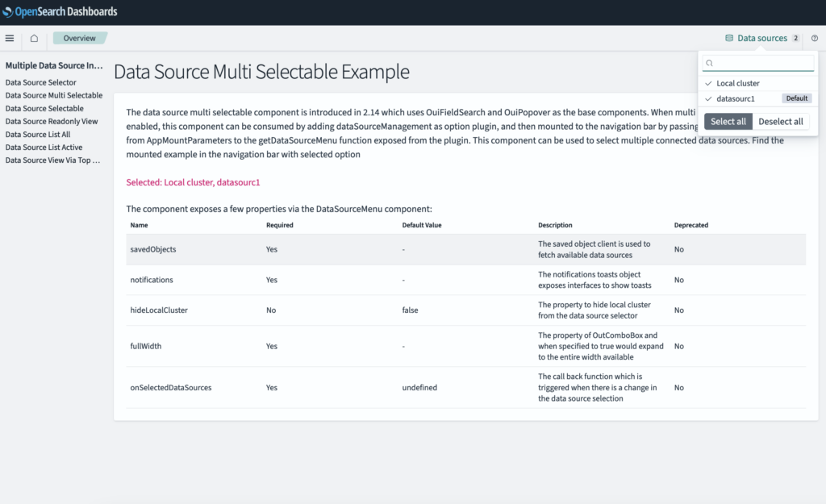Click the data sources database icon

coord(729,38)
